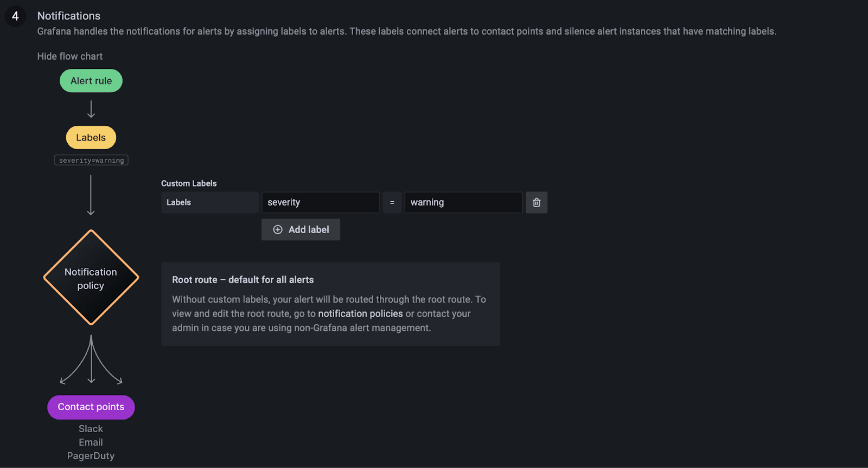Hide the flow chart

pos(70,56)
